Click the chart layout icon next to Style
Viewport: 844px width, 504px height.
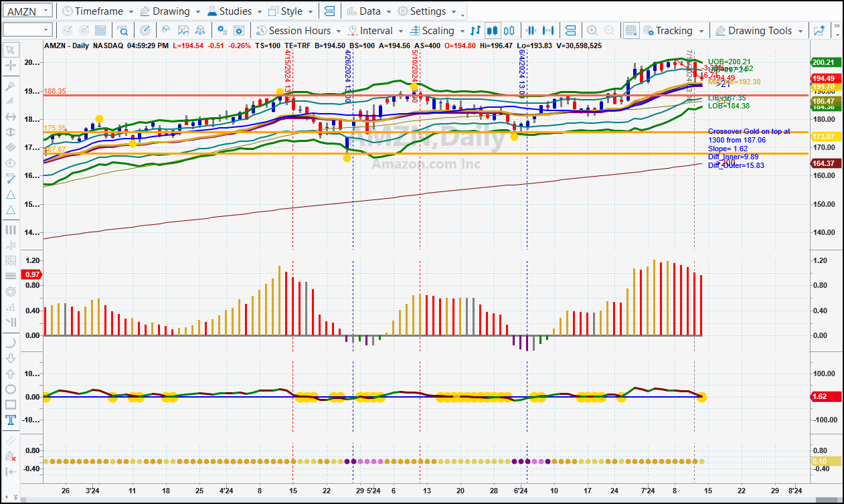tap(329, 11)
